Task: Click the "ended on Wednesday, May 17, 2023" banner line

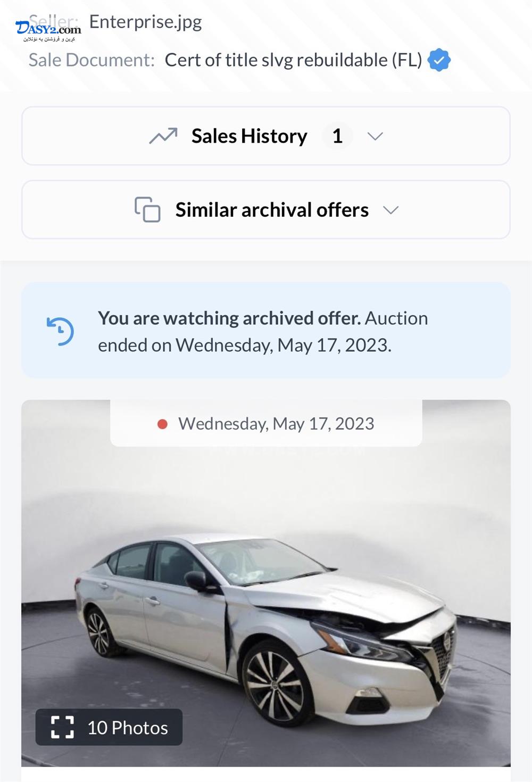Action: pos(245,345)
